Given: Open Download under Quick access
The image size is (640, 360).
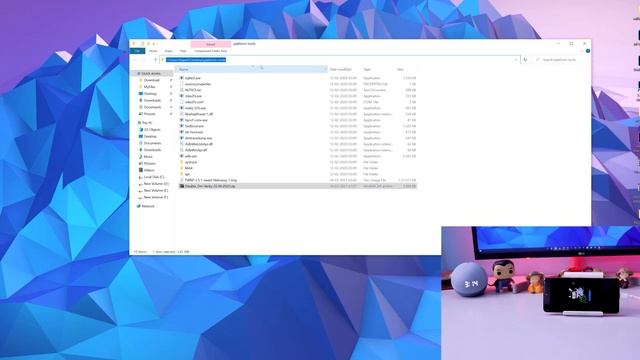Looking at the screenshot, I should click(151, 80).
